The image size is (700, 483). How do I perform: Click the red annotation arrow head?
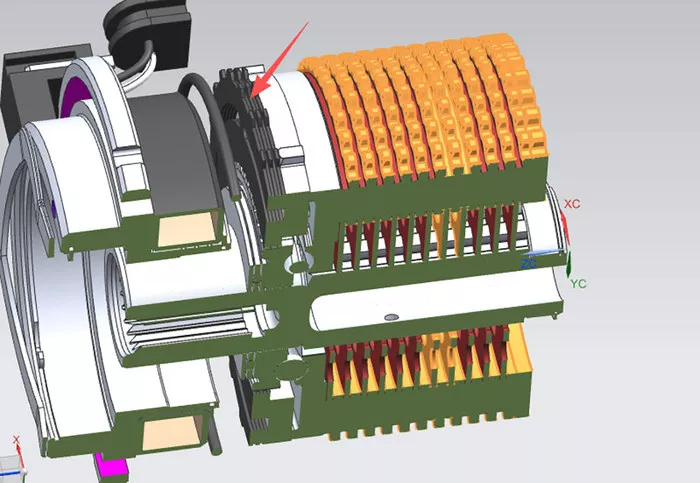click(x=259, y=87)
